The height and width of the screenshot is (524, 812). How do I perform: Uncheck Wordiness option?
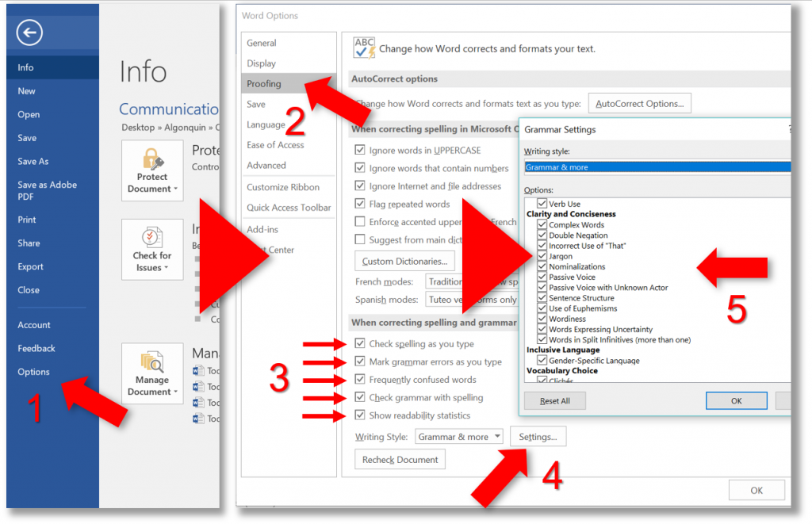pyautogui.click(x=542, y=319)
